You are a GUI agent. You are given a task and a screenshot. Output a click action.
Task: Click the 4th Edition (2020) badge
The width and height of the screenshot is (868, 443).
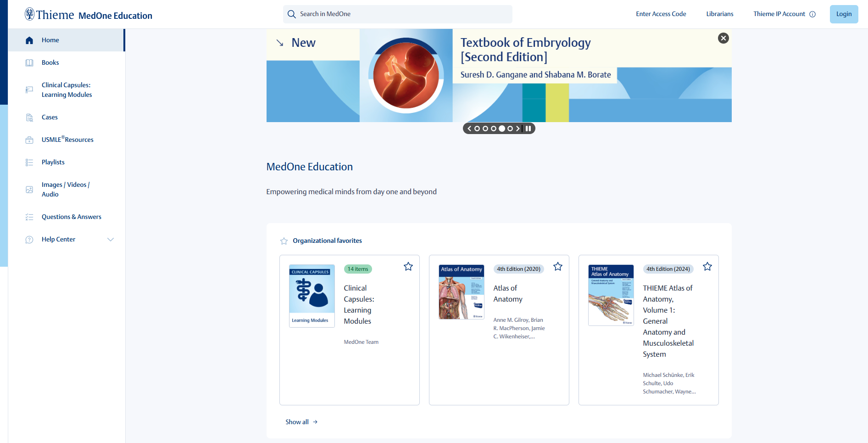(518, 269)
